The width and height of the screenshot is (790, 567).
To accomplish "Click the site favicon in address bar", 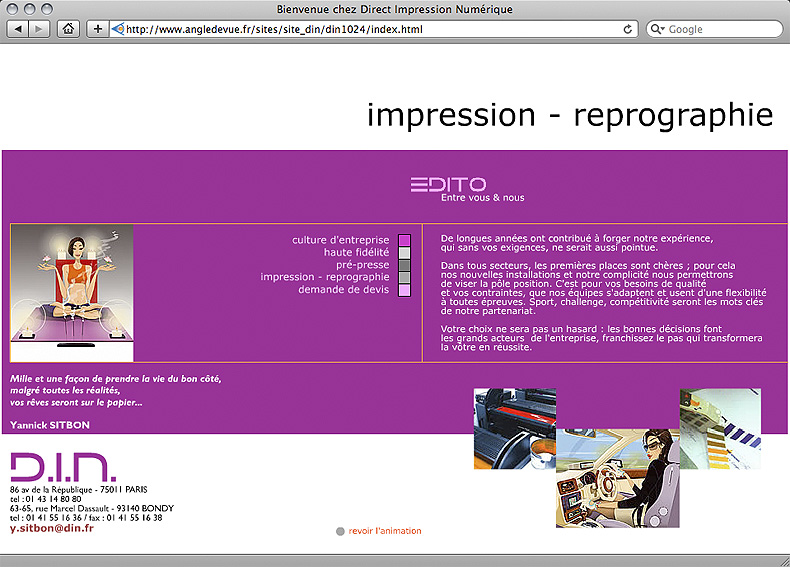I will pos(118,29).
